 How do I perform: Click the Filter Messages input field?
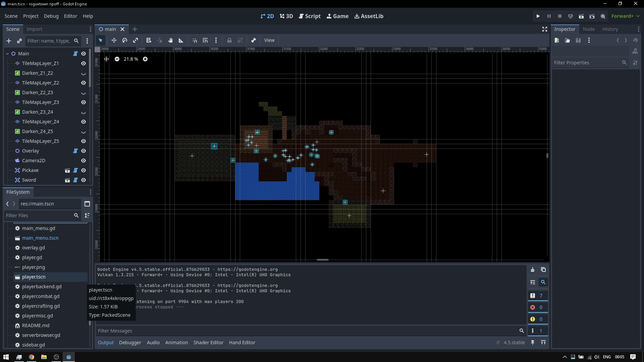[x=307, y=331]
